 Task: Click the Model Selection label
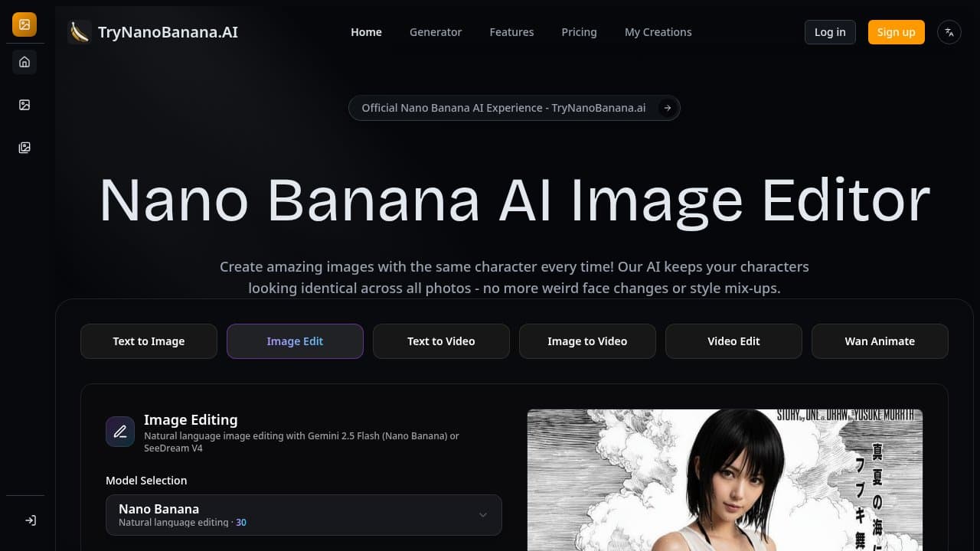146,481
